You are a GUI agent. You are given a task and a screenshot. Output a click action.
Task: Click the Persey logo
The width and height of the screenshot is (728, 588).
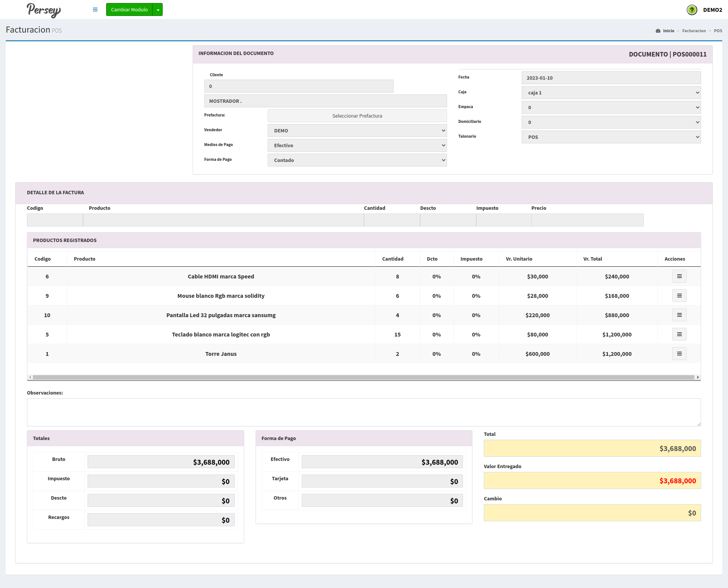tap(44, 10)
